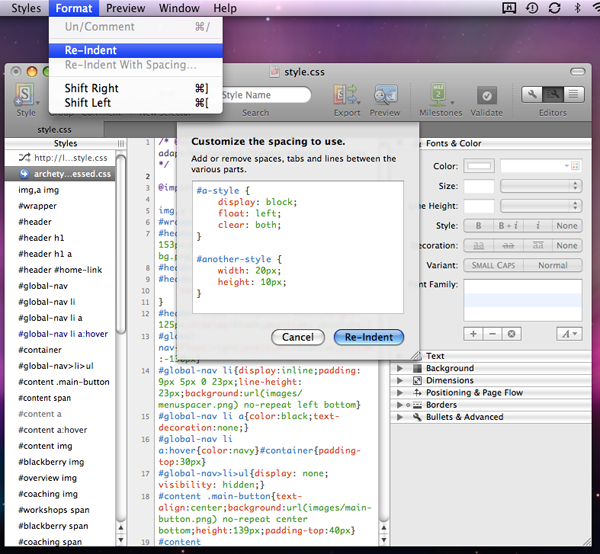
Task: Click the Borders section icon
Action: tap(417, 405)
